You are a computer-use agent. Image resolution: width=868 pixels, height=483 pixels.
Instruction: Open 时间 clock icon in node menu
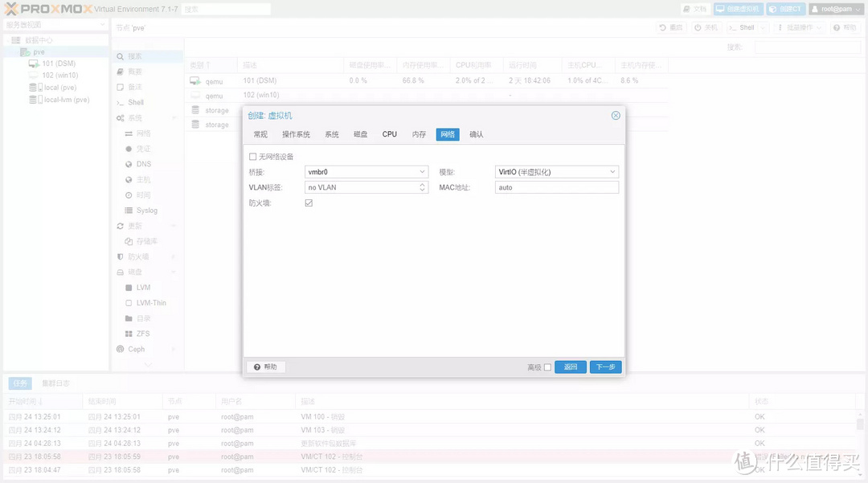point(129,195)
